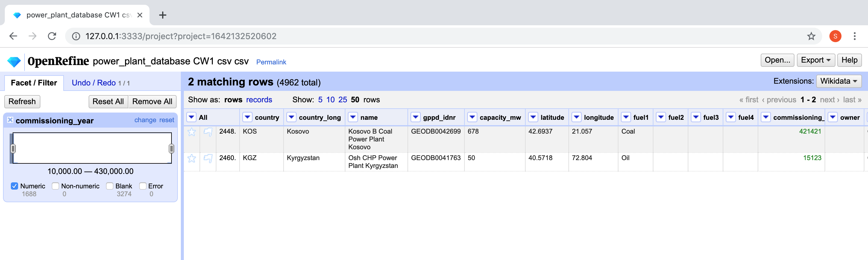
Task: Open the country column dropdown menu
Action: pyautogui.click(x=247, y=117)
